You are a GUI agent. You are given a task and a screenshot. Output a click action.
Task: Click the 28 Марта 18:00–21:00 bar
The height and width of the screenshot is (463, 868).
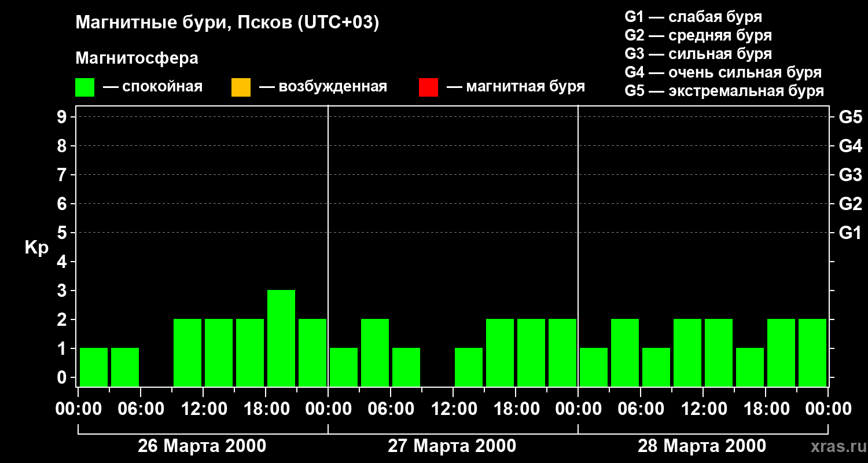coord(781,352)
